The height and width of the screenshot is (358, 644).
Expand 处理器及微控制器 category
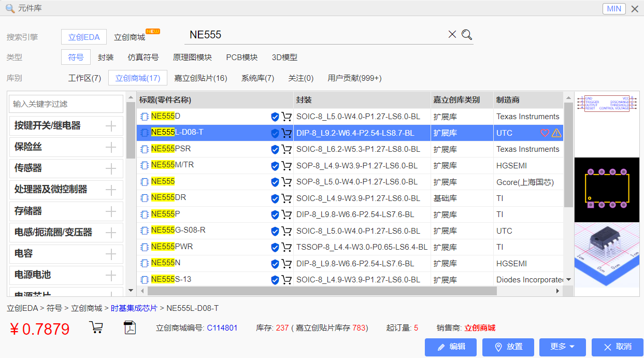111,190
